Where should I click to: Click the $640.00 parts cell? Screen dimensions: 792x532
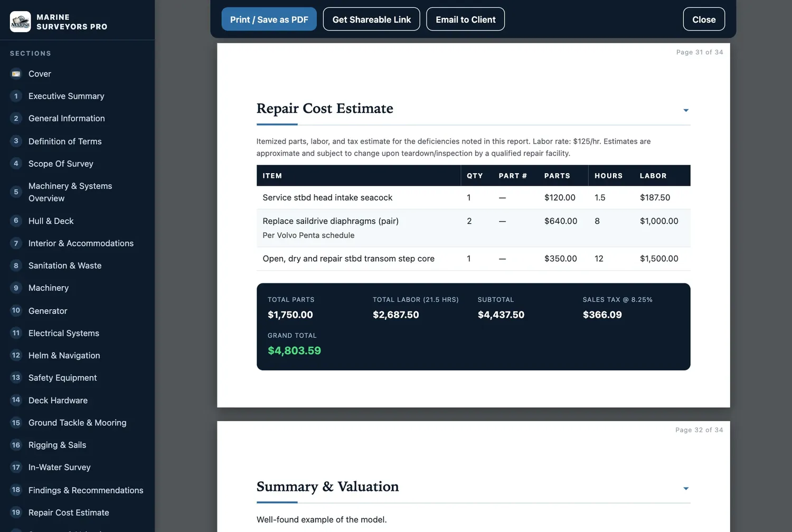pos(561,221)
